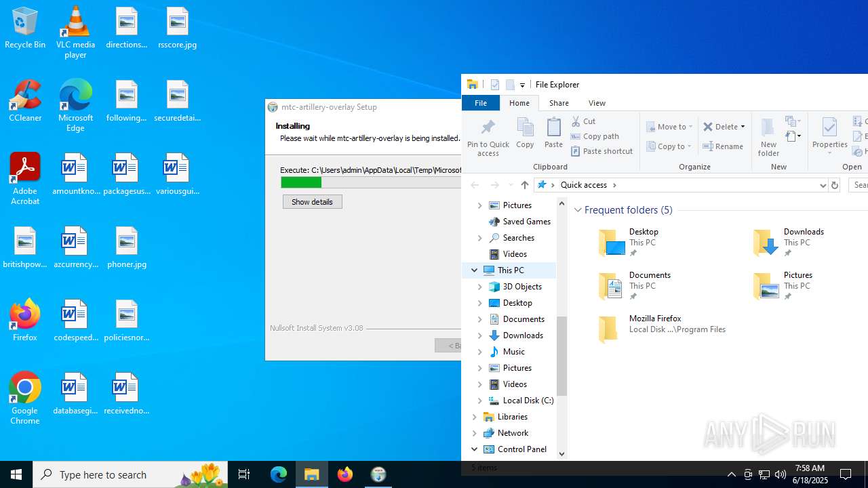
Task: Click the New folder ribbon button
Action: click(x=768, y=138)
